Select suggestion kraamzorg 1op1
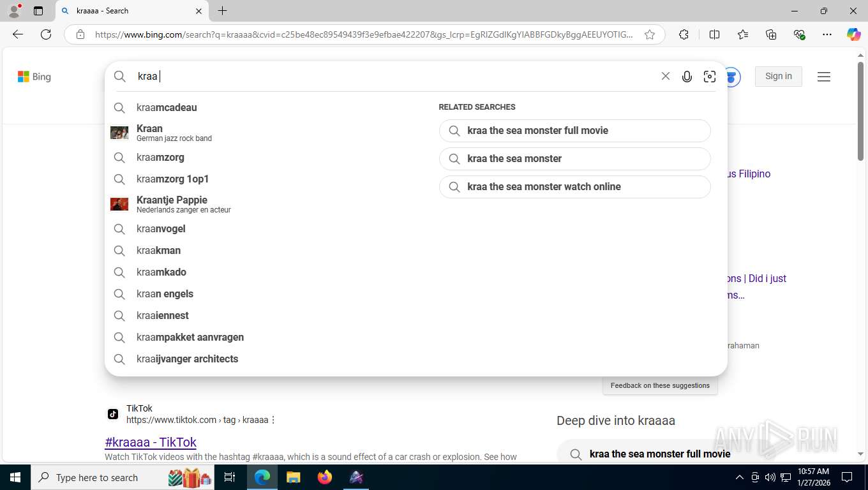 click(265, 179)
